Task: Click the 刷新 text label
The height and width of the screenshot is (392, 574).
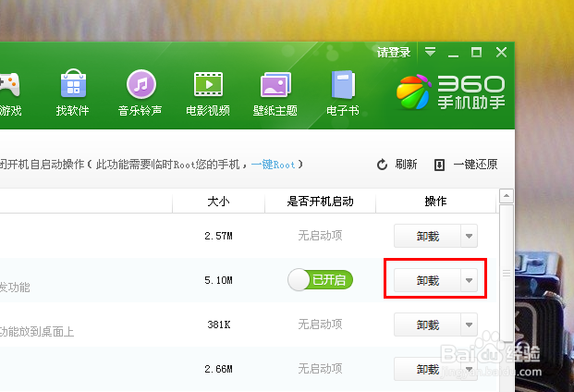Action: (x=406, y=165)
